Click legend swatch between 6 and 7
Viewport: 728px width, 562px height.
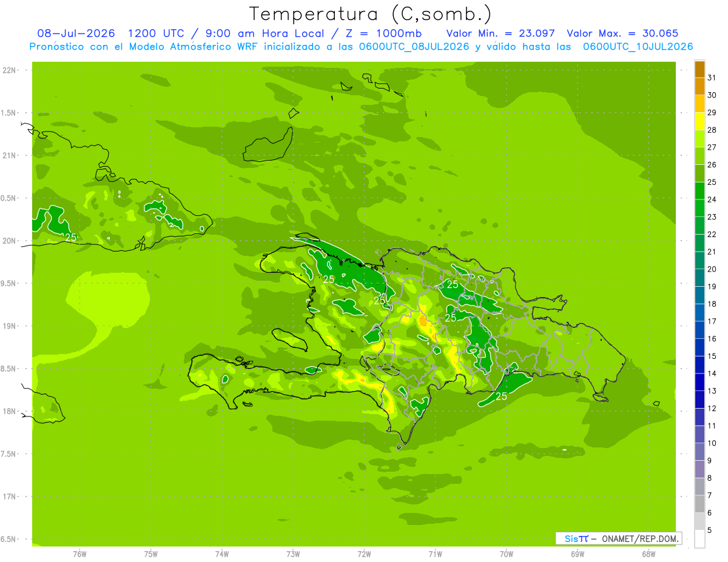699,504
